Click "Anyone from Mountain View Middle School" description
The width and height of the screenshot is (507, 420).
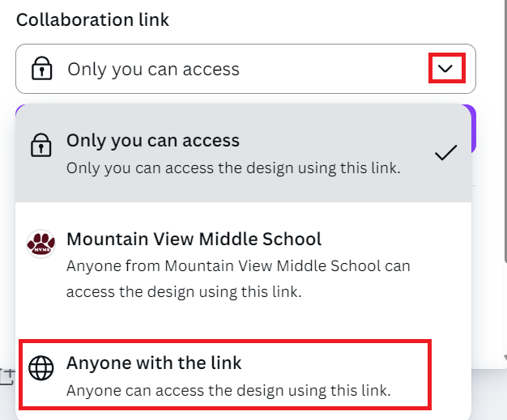(x=238, y=279)
